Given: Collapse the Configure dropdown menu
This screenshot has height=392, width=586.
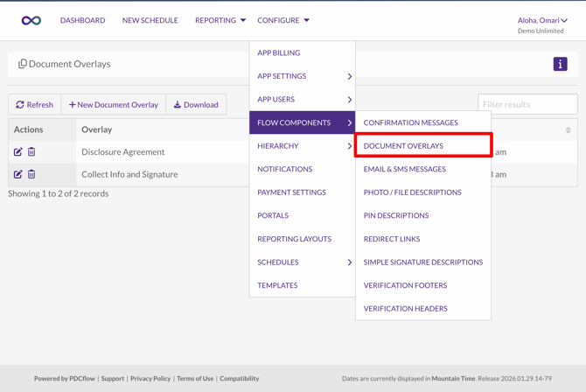Looking at the screenshot, I should point(283,20).
